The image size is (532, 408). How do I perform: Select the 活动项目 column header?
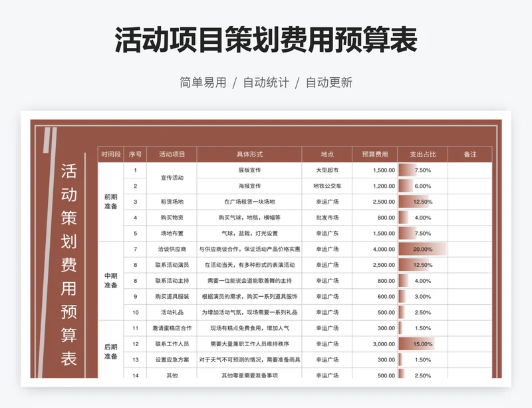tap(172, 154)
